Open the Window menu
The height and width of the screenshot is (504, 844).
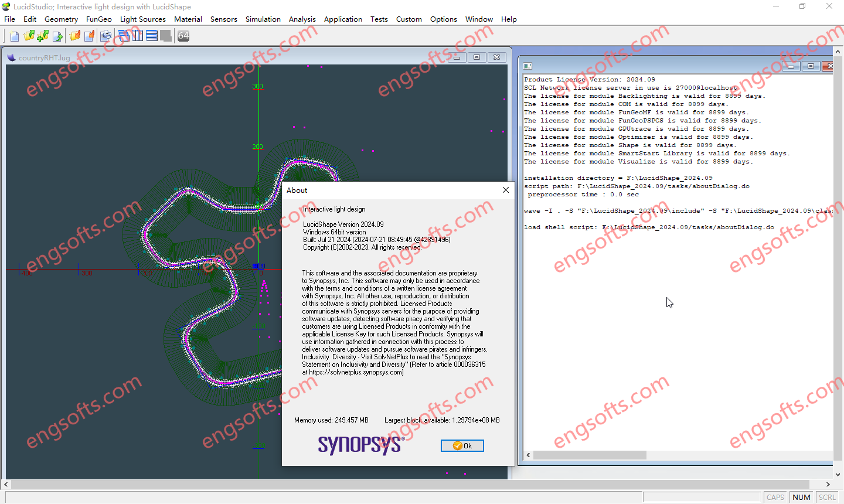[x=479, y=19]
